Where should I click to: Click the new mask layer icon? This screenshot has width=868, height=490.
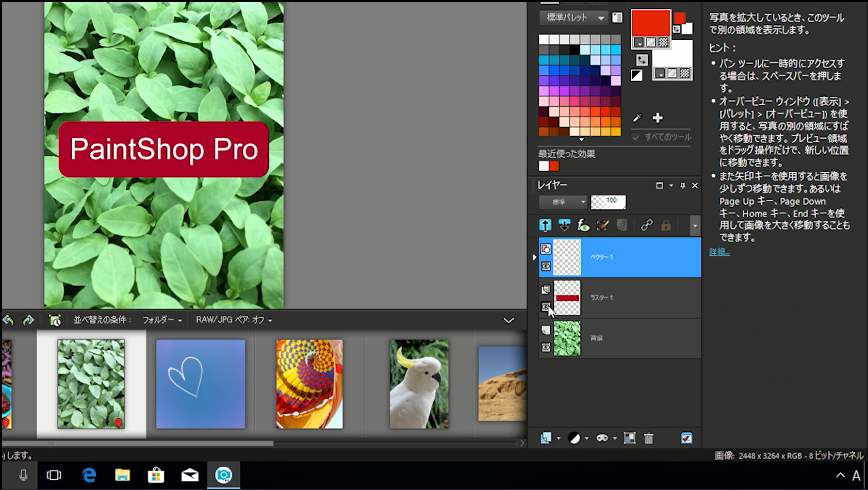pyautogui.click(x=602, y=438)
